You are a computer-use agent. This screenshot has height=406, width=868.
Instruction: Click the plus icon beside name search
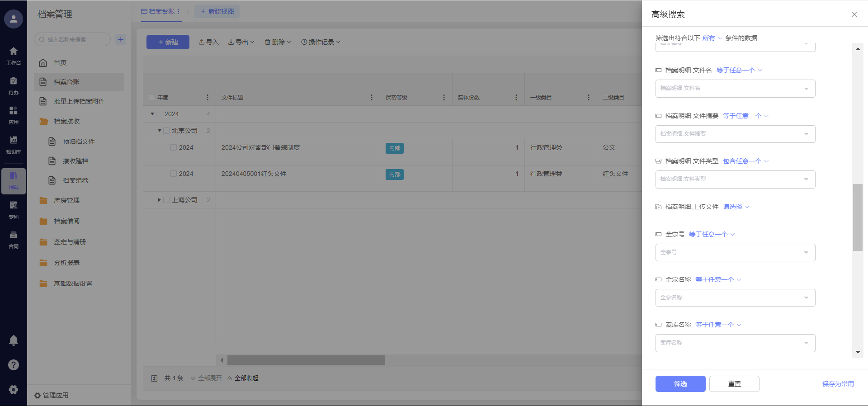click(121, 39)
